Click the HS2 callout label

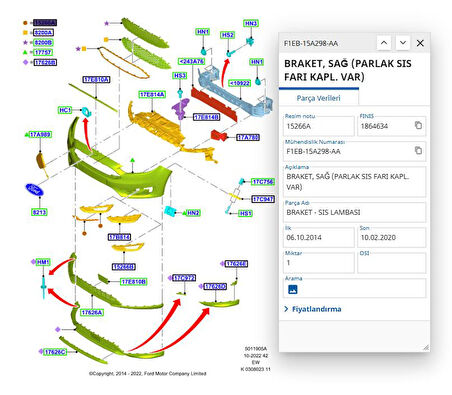228,35
